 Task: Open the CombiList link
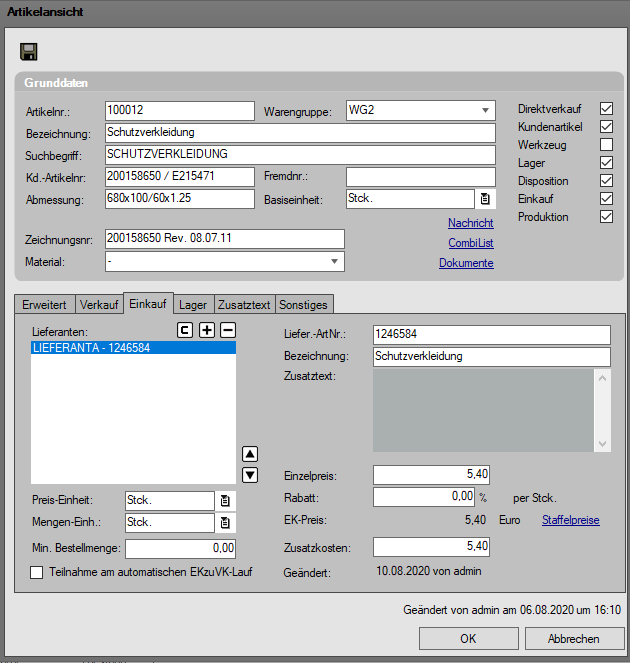pyautogui.click(x=471, y=243)
